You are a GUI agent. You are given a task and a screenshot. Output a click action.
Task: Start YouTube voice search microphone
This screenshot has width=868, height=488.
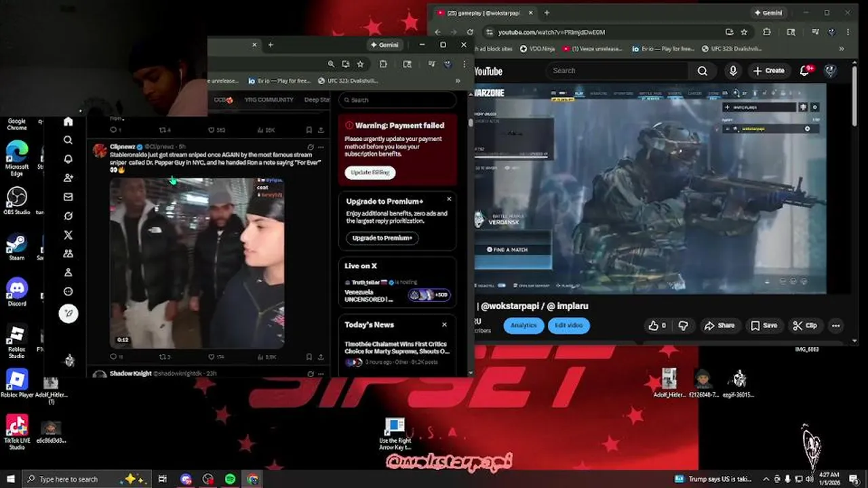[733, 70]
